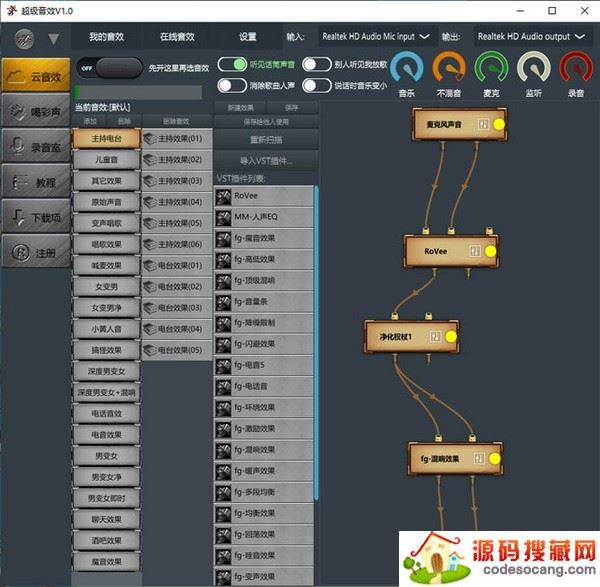
Task: Expand the triangle menu beside logo
Action: pos(53,39)
